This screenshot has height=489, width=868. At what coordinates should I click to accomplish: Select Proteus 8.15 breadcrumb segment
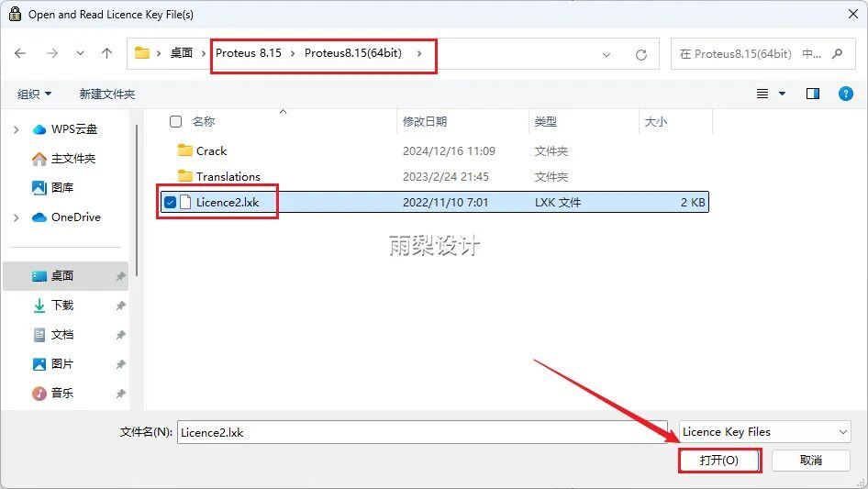(x=249, y=53)
